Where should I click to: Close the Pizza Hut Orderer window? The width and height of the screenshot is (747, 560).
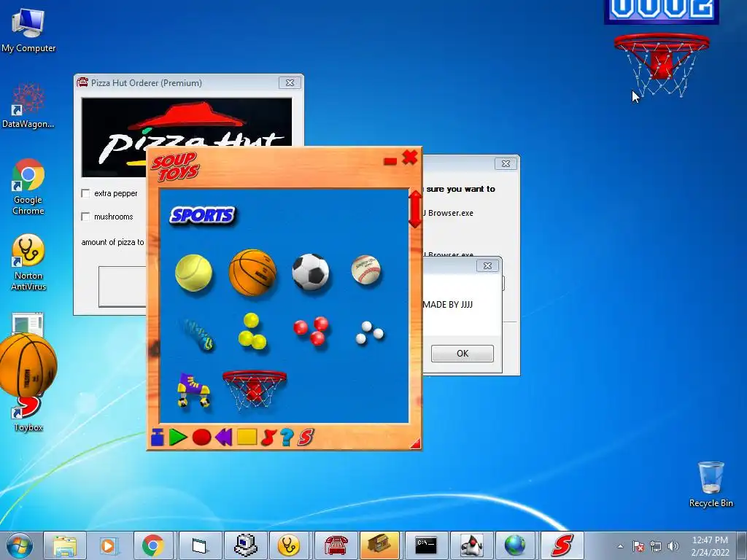(x=290, y=83)
